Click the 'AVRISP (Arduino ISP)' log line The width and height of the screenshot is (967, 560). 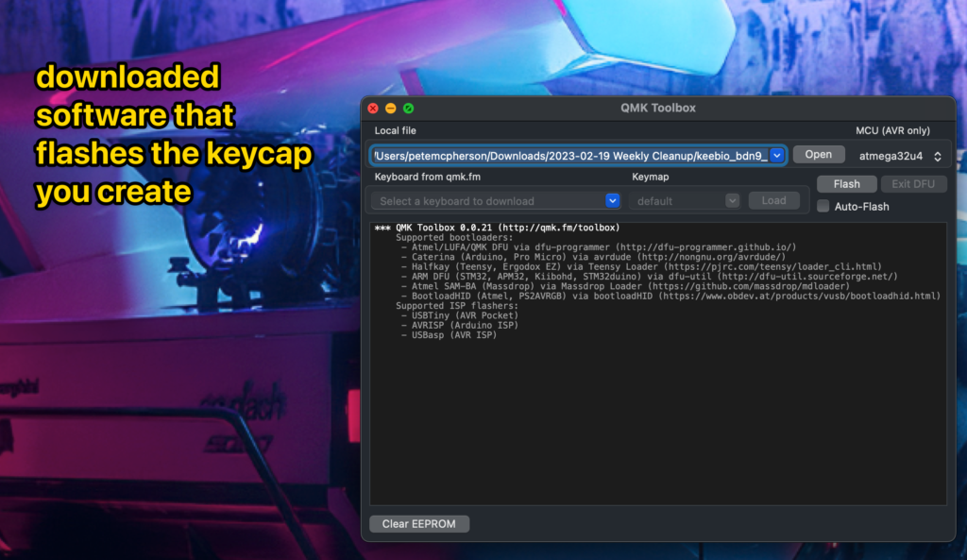[x=460, y=325]
